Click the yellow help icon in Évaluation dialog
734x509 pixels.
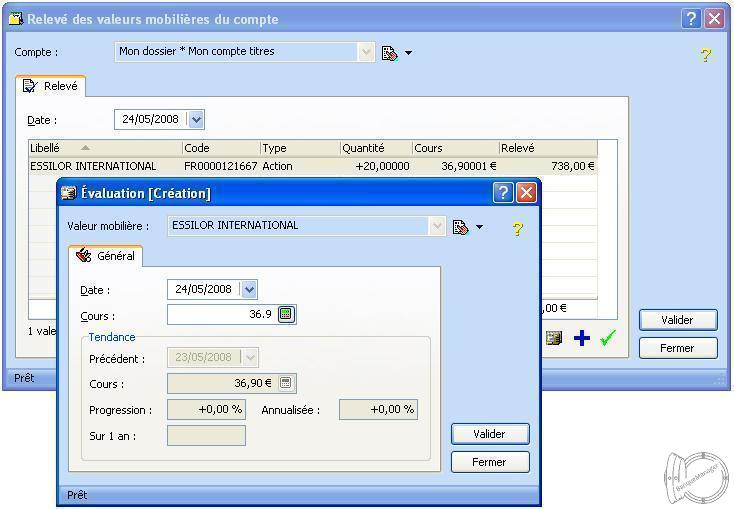tap(517, 229)
